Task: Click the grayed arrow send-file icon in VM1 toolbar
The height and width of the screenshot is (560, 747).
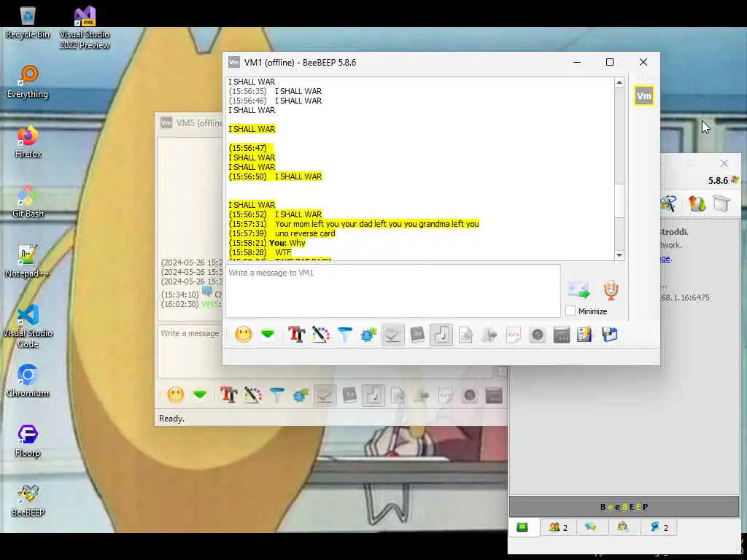Action: pyautogui.click(x=489, y=334)
